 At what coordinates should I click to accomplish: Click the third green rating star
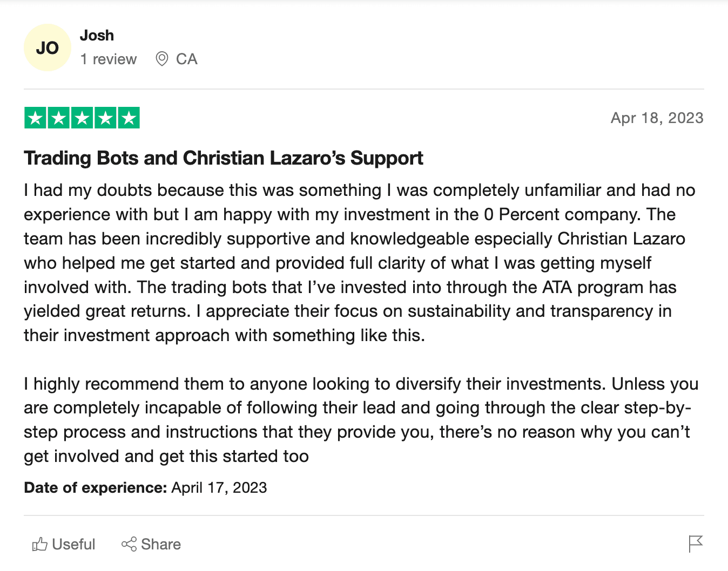click(x=82, y=118)
